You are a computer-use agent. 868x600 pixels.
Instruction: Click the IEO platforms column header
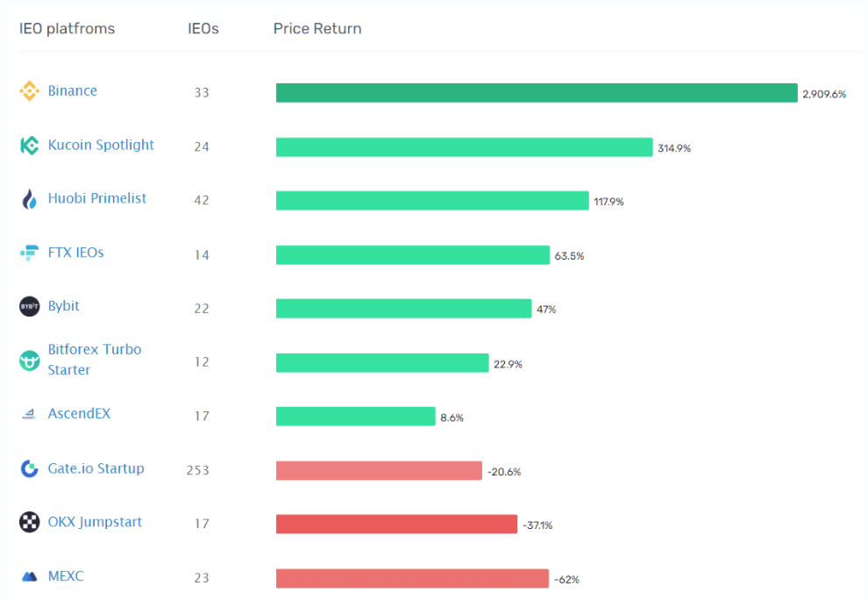tap(67, 28)
